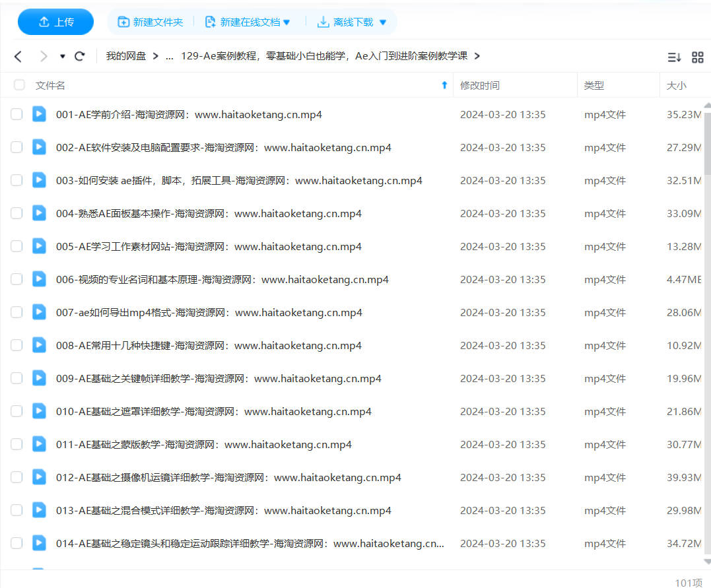Check the box for 012-AE基础之摄像机运镜
The image size is (711, 588).
coord(17,477)
